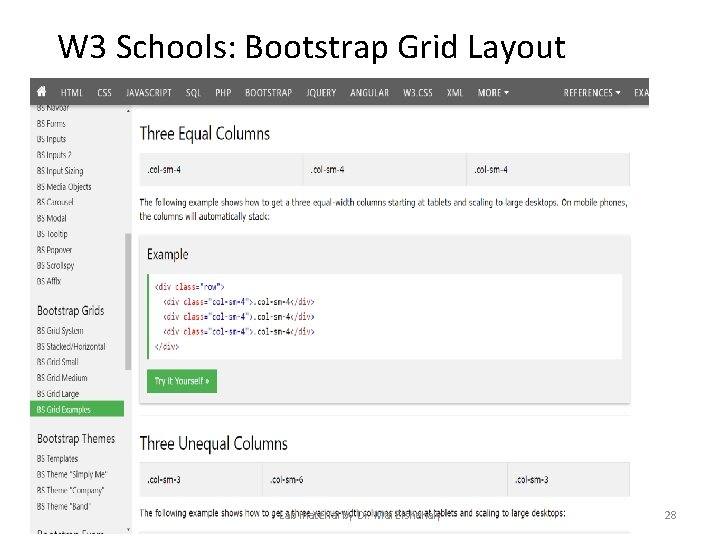The width and height of the screenshot is (720, 540).
Task: Open the PHP tutorial tab
Action: [223, 93]
